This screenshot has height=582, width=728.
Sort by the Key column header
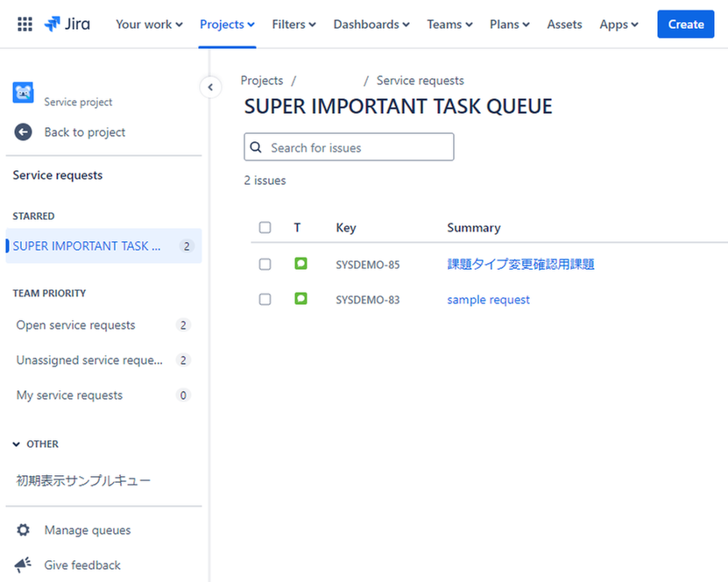click(x=346, y=228)
